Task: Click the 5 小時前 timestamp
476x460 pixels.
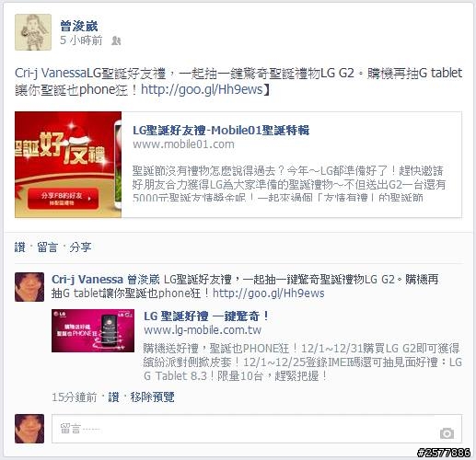Action: [x=81, y=40]
